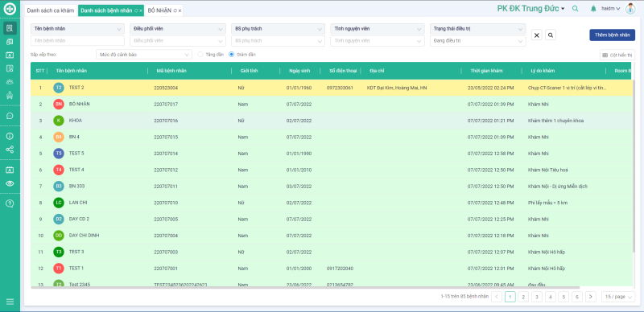644x312 pixels.
Task: Close the Danh sách bệnh nhân tab
Action: pos(141,10)
